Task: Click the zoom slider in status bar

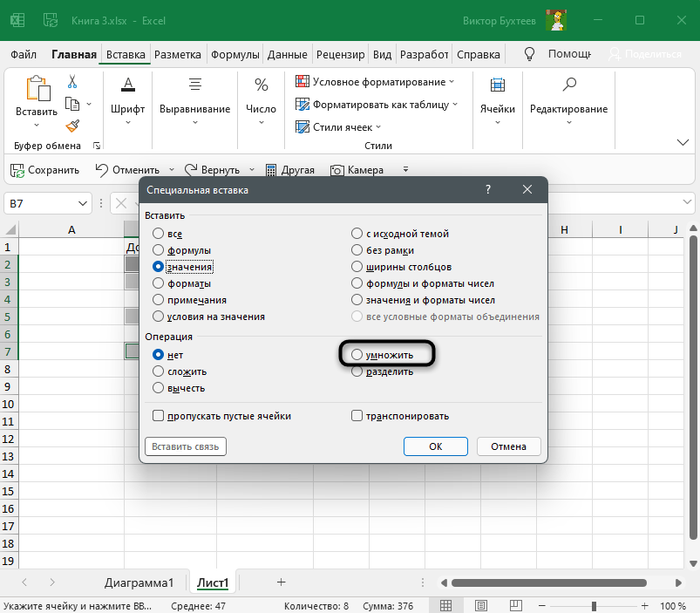Action: pyautogui.click(x=594, y=606)
